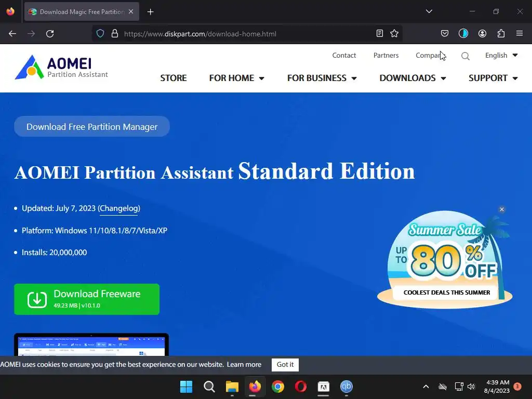
Task: Expand the SUPPORT menu
Action: (x=493, y=78)
